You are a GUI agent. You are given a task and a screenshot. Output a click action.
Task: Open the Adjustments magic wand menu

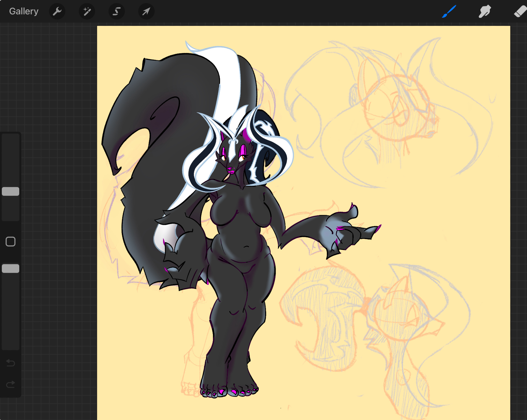(x=87, y=11)
